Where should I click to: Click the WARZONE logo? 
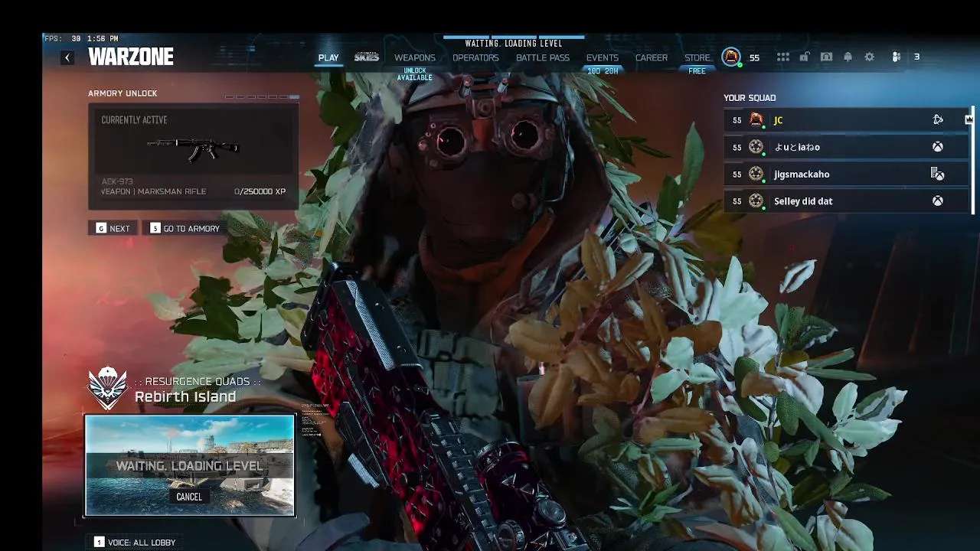[x=131, y=57]
